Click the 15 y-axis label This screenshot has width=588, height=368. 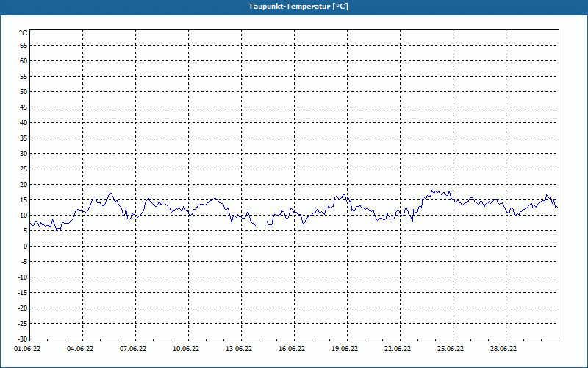[x=24, y=199]
